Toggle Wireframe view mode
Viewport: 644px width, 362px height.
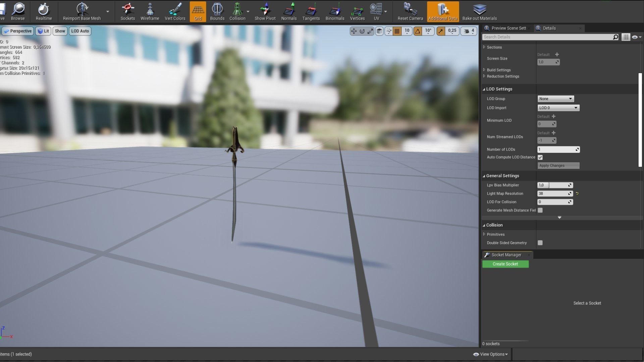point(150,11)
